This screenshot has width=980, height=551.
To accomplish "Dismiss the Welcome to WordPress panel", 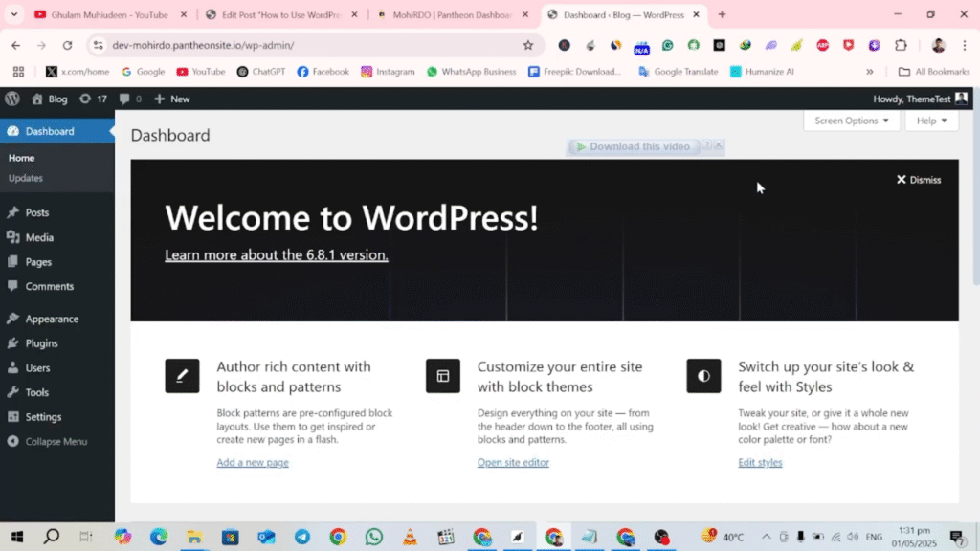I will tap(919, 180).
